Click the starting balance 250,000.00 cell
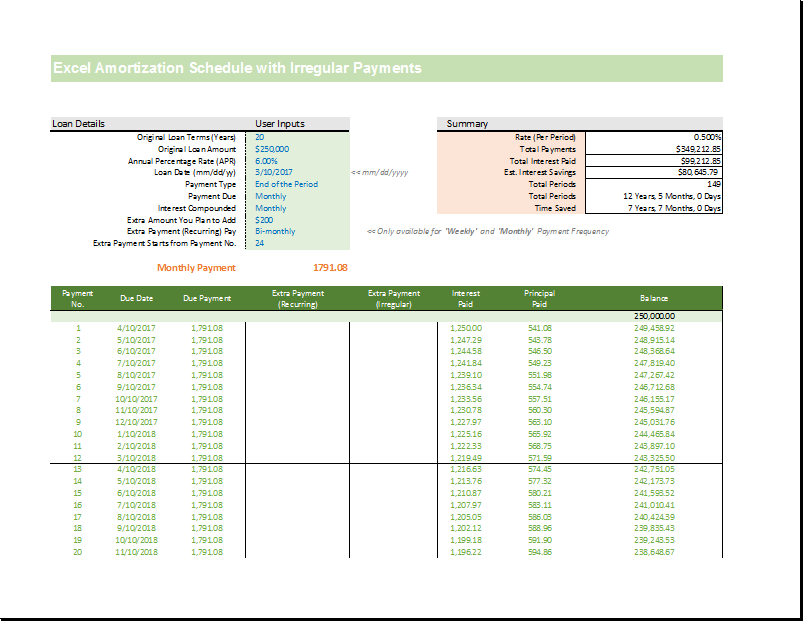 (x=654, y=316)
